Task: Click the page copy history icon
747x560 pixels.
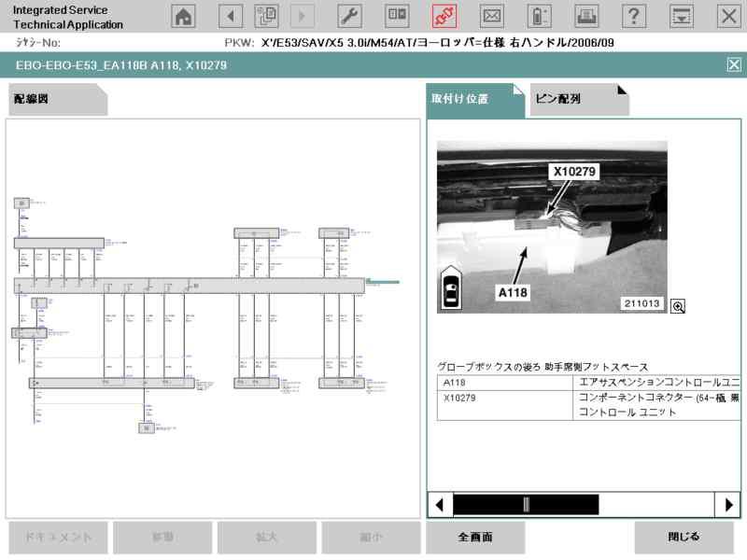Action: coord(267,16)
